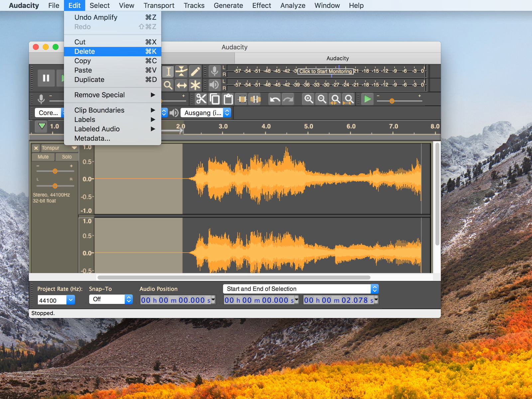Click the Undo arrow toolbar icon
This screenshot has height=399, width=532.
[x=275, y=99]
